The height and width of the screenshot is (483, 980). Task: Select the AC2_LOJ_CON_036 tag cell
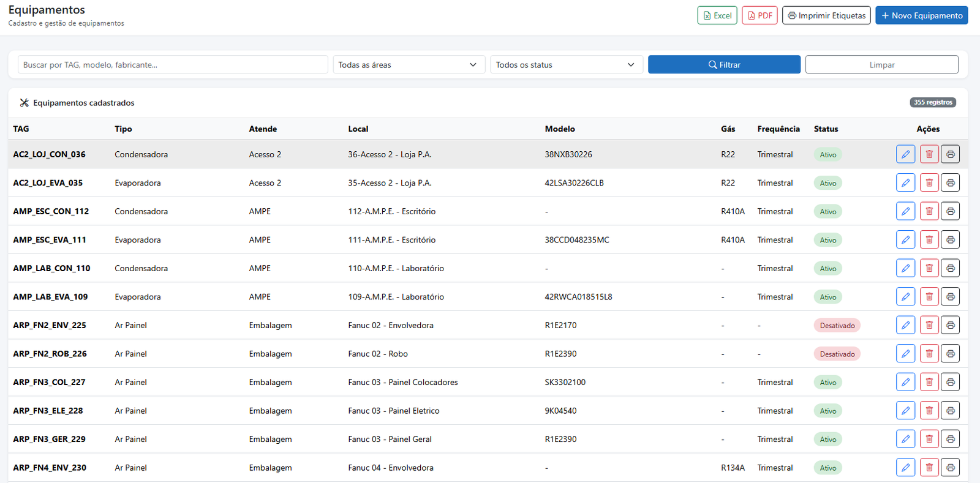point(49,154)
